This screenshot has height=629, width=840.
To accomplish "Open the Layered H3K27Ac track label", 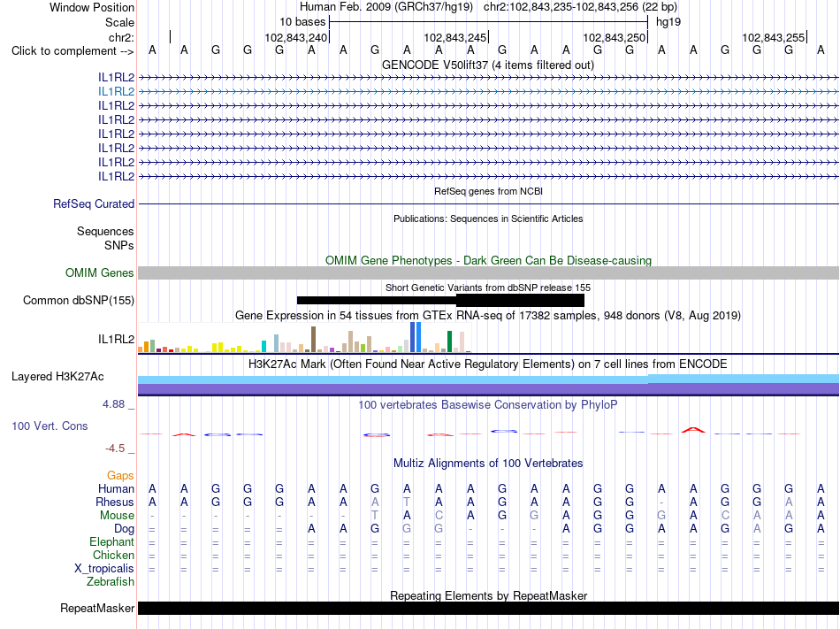I will tap(57, 376).
